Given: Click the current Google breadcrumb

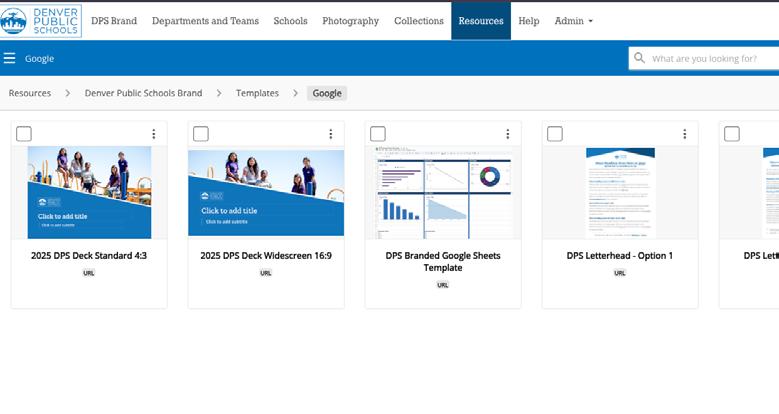Looking at the screenshot, I should coord(327,93).
